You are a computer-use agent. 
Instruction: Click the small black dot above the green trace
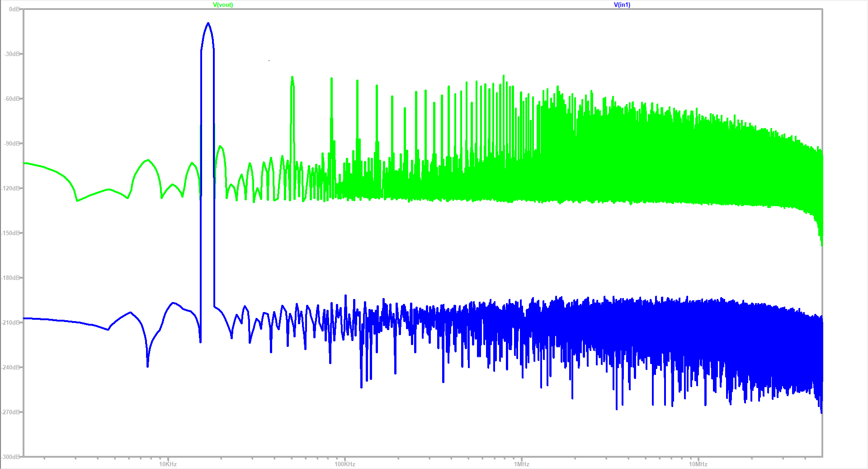click(269, 61)
